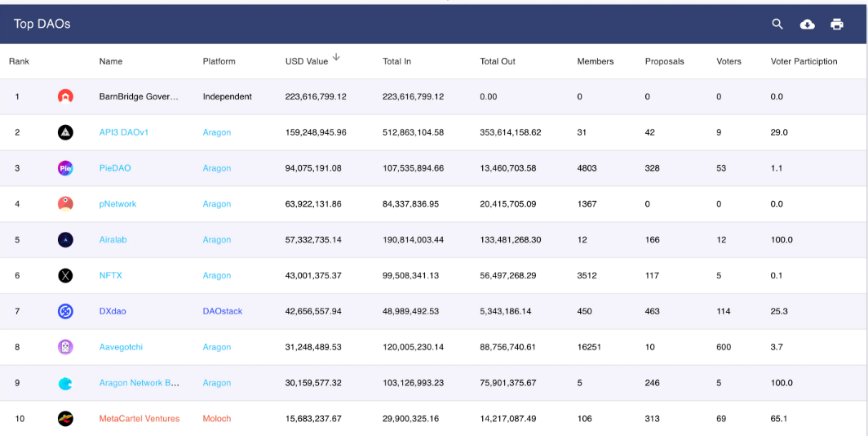Open the pNetwork link
Viewport: 868px width, 436px height.
click(x=117, y=204)
